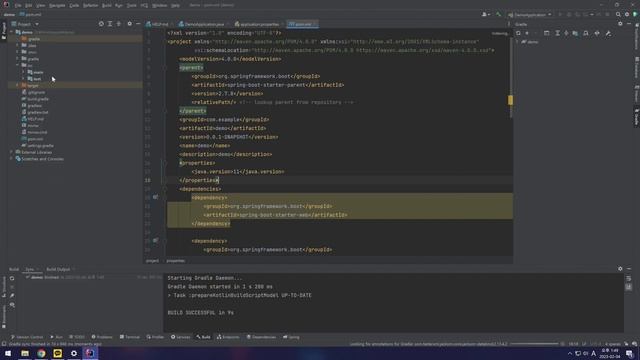Expand External Libraries node

click(11, 152)
